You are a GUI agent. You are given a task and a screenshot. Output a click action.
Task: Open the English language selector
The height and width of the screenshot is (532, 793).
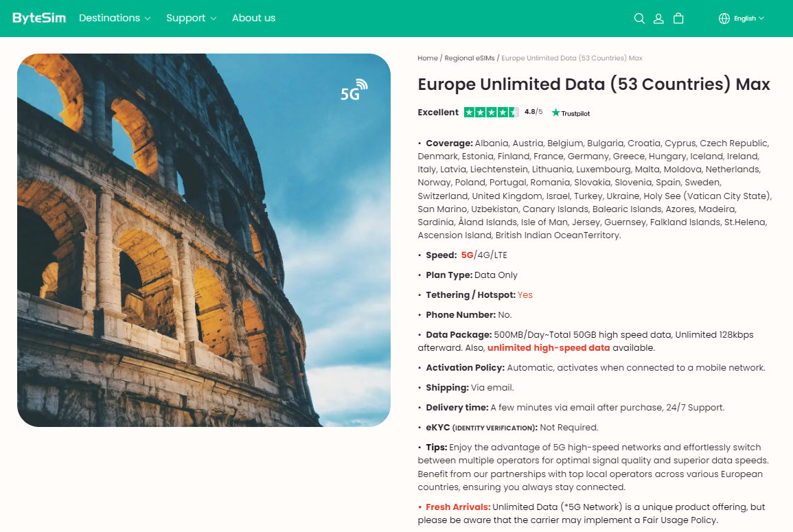pos(748,19)
